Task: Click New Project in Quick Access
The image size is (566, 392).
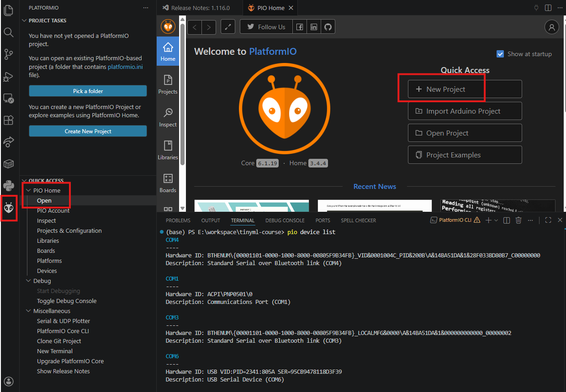Action: (x=465, y=89)
